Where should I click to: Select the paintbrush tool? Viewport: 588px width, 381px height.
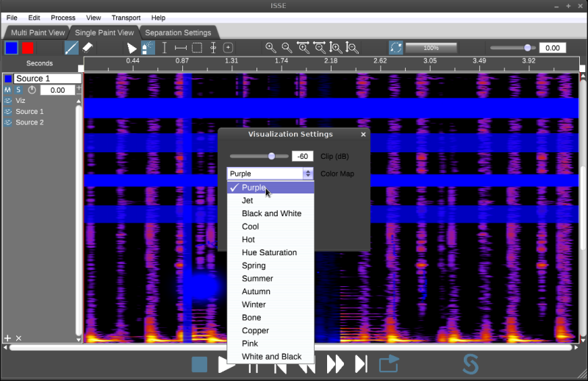[71, 48]
